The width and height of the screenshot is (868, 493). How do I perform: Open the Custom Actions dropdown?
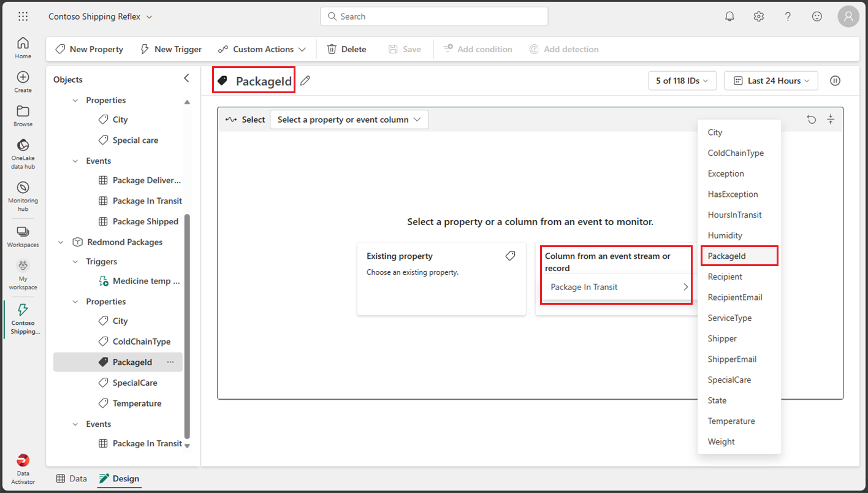[261, 49]
